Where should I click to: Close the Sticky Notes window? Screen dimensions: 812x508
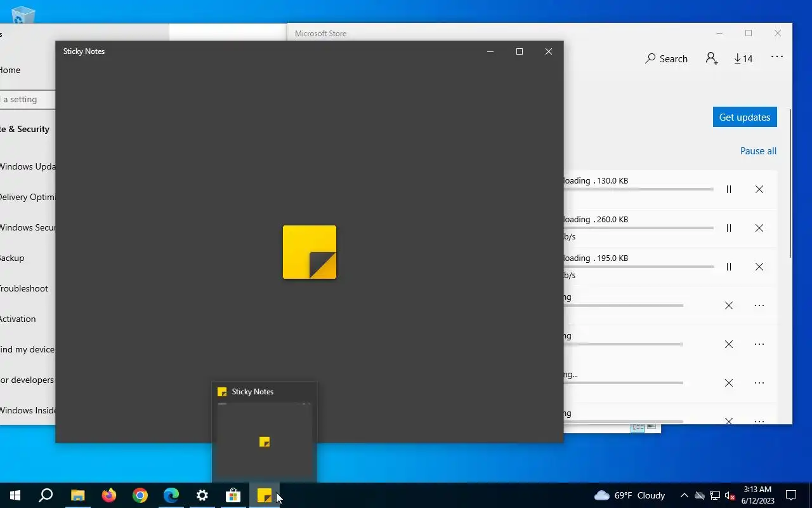(549, 51)
